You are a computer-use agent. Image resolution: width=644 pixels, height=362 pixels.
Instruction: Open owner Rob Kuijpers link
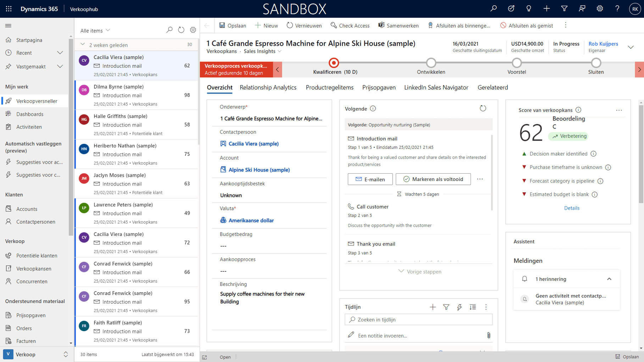(603, 44)
